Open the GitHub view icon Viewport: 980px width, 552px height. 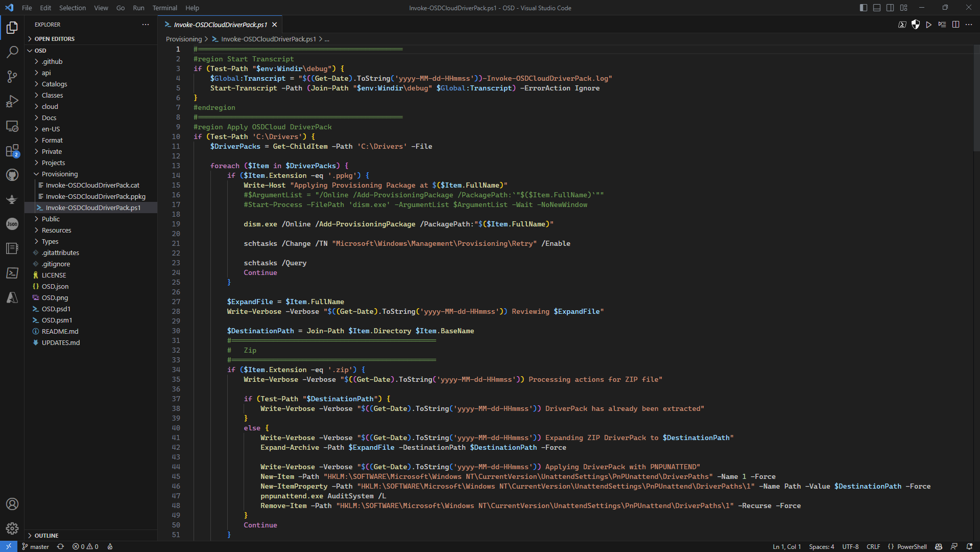tap(12, 175)
